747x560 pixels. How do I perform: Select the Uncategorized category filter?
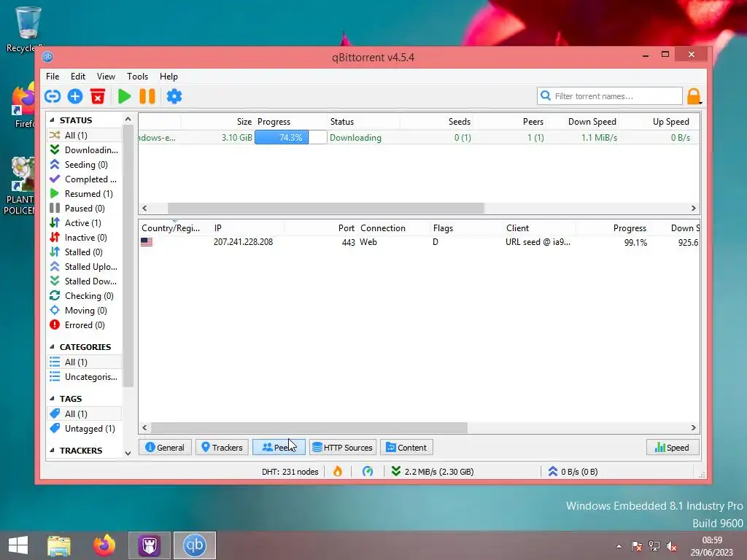[x=85, y=377]
